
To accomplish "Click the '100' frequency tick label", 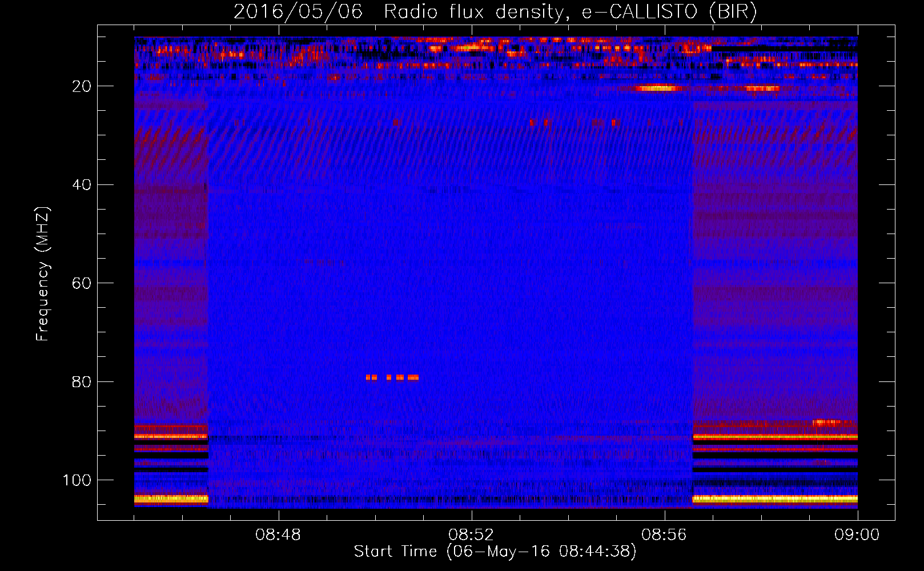I will pos(77,480).
